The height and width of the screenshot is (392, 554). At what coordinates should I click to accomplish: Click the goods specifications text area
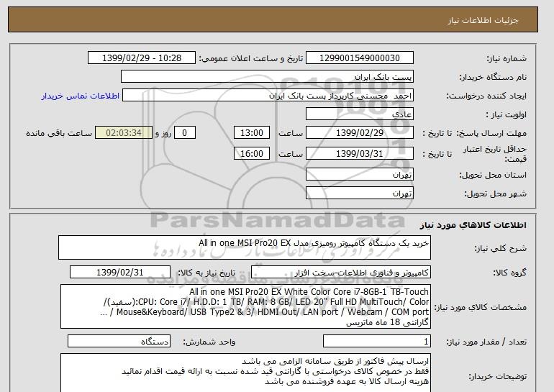click(x=245, y=306)
